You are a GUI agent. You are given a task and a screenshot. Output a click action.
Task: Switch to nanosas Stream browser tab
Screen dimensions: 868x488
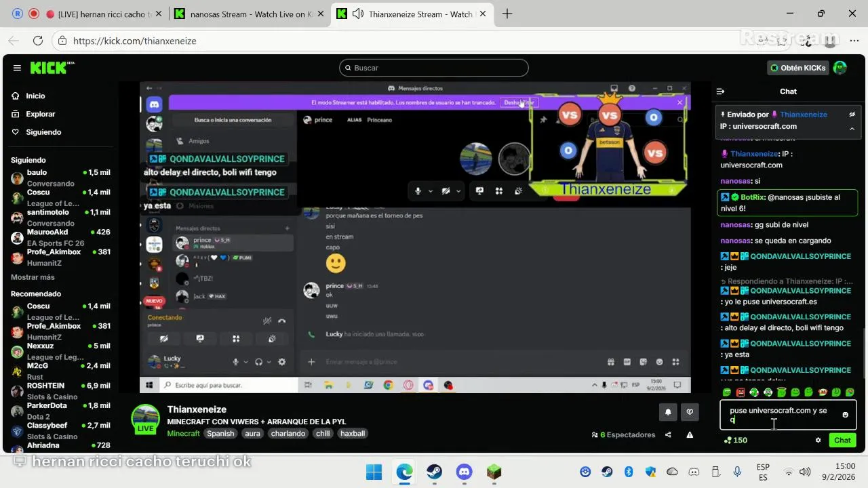[x=250, y=14]
